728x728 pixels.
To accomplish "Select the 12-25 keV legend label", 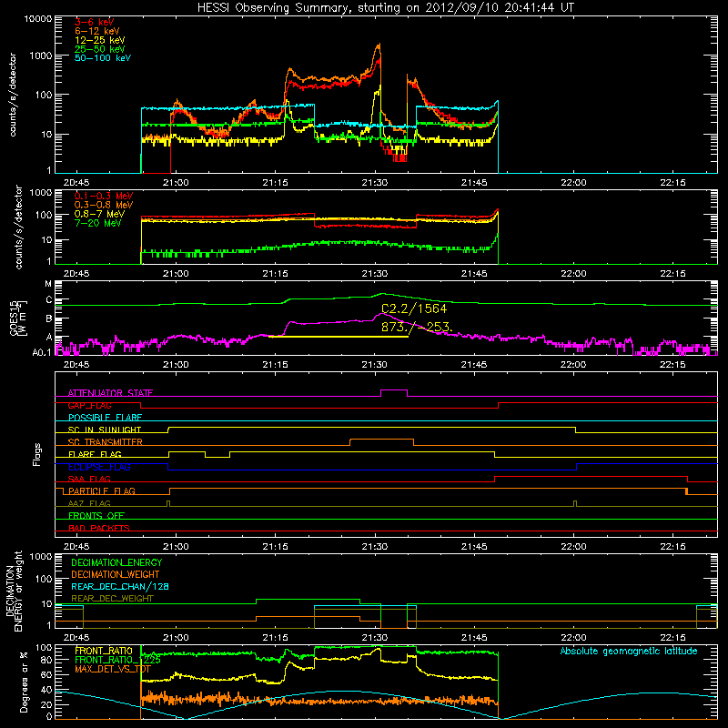I will point(100,40).
